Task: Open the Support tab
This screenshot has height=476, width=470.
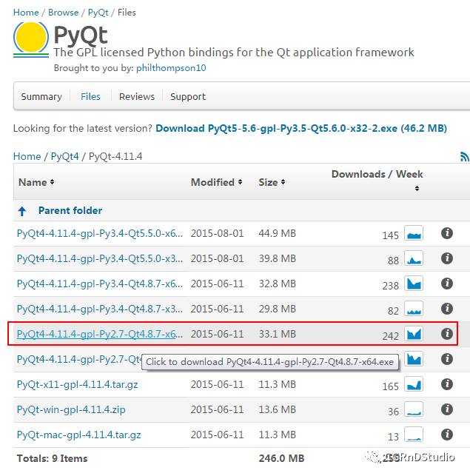Action: [x=188, y=96]
